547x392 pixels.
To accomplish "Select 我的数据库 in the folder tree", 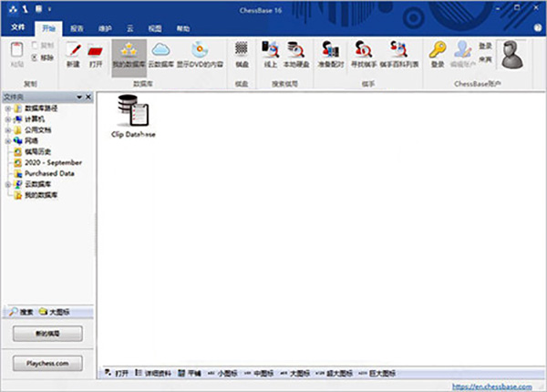I will (41, 195).
